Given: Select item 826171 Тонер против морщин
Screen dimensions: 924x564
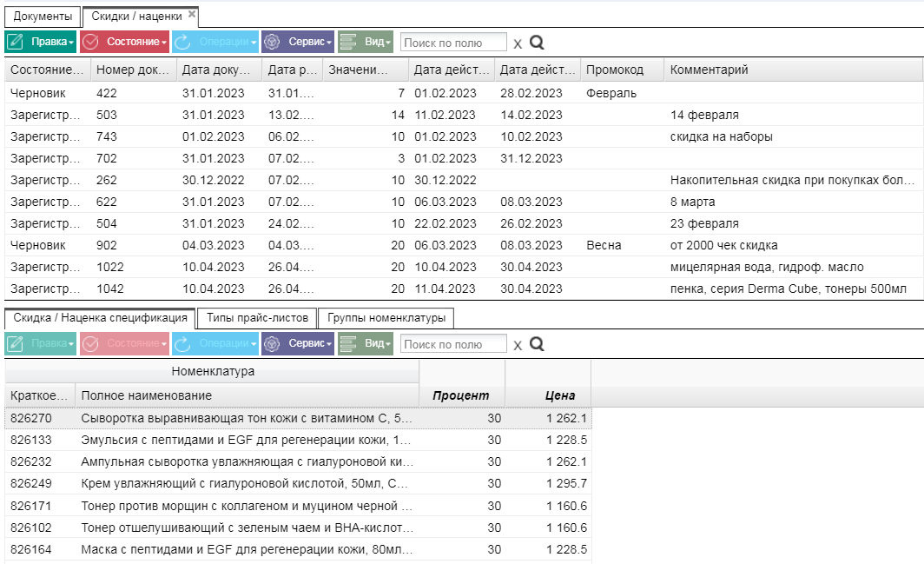Looking at the screenshot, I should (298, 506).
